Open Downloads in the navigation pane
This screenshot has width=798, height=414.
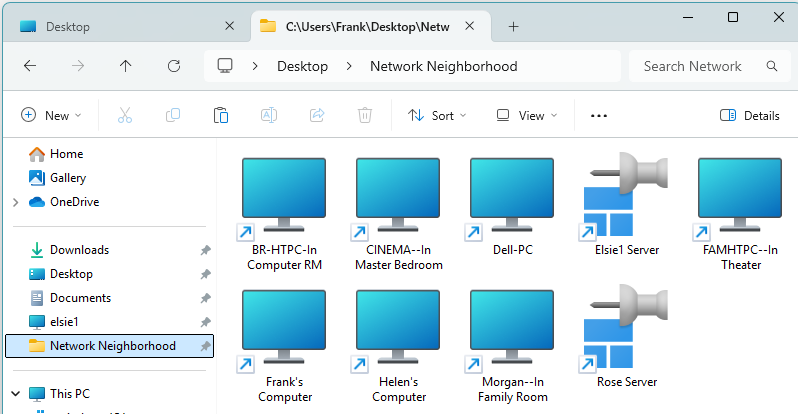79,250
